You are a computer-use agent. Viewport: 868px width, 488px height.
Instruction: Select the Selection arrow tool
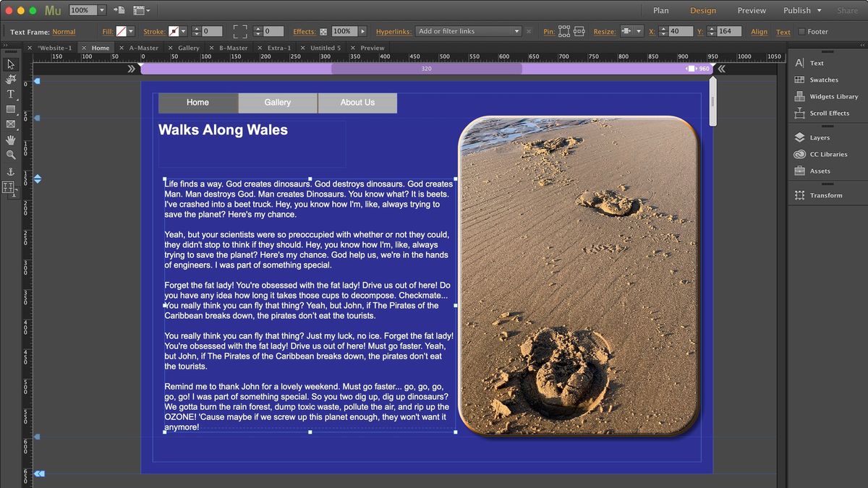(9, 64)
